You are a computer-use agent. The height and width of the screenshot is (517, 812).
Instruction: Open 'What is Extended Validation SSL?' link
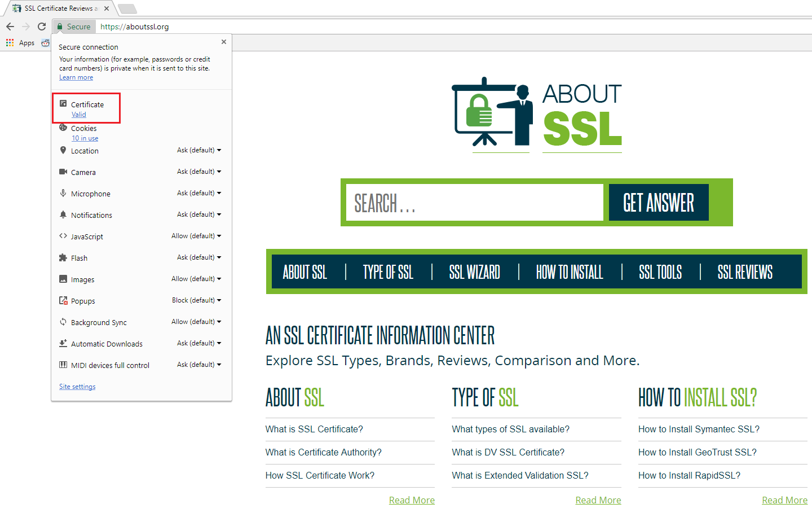(520, 475)
